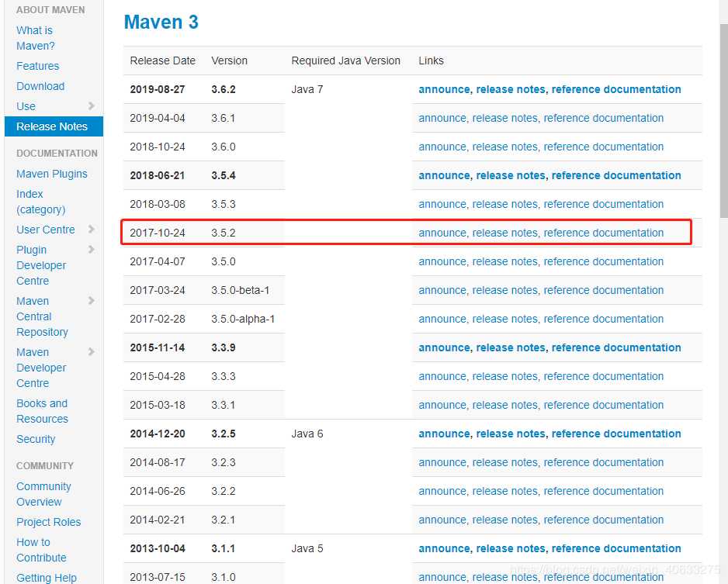Open release notes for version 3.3.9

coord(510,348)
